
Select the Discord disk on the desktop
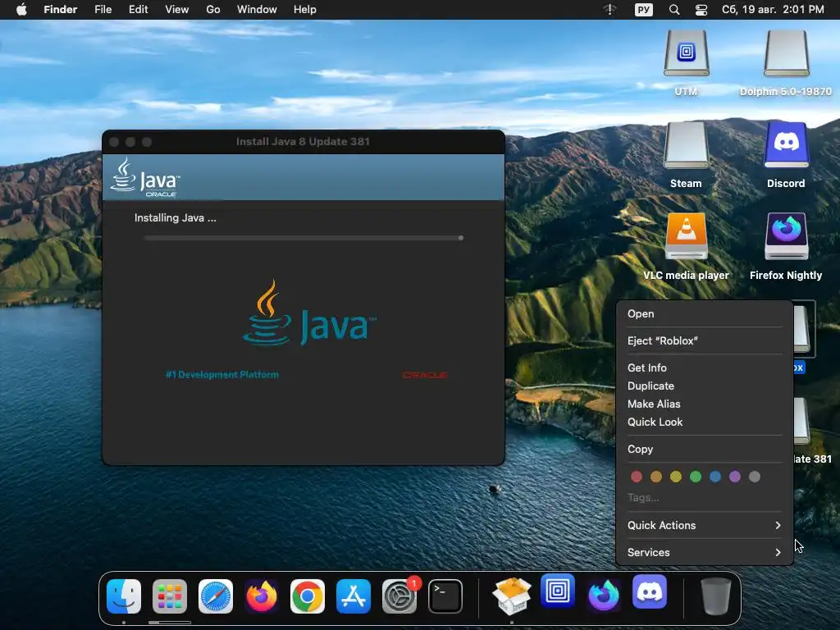[786, 146]
